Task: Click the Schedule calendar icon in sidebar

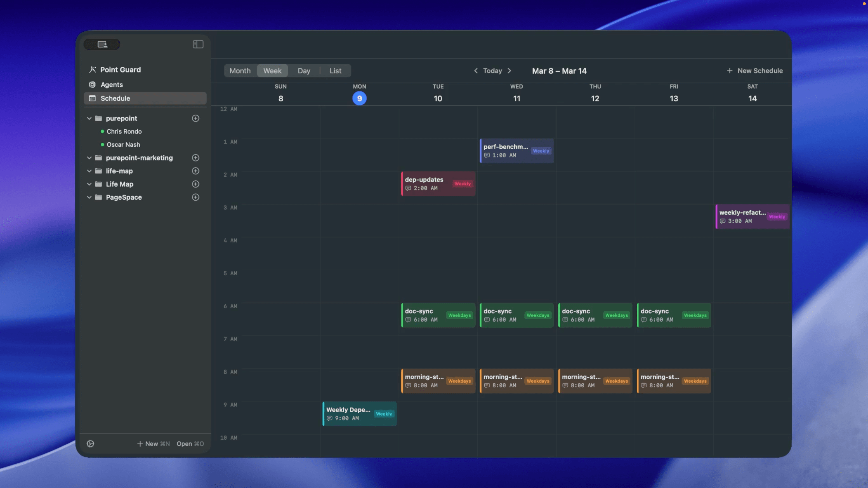Action: (92, 98)
